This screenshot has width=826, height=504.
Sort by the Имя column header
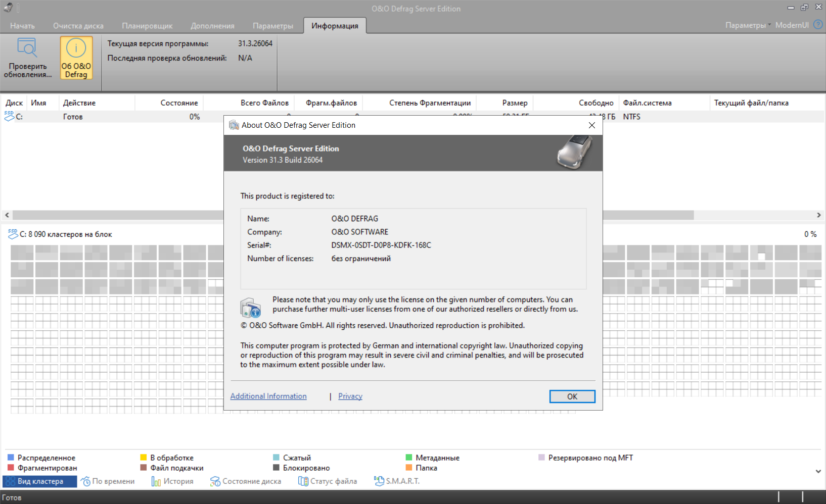click(x=42, y=103)
